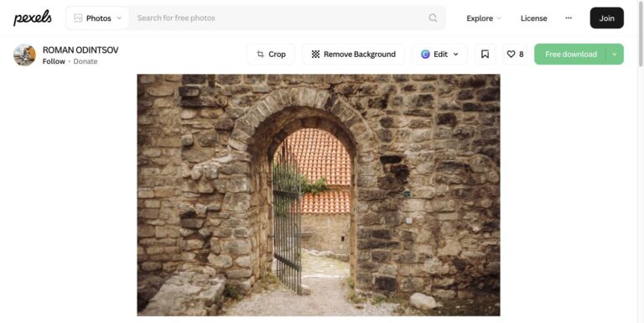Open the Edit dropdown
This screenshot has height=323, width=644.
point(440,55)
